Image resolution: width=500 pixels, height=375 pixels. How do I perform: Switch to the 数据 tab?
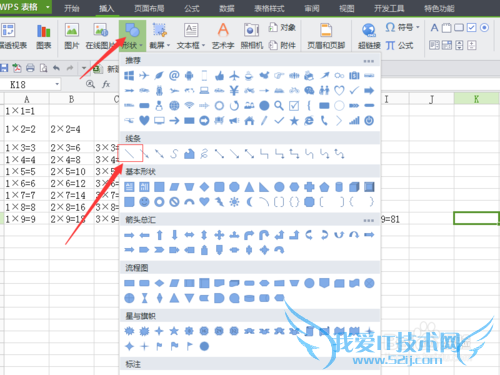(227, 8)
